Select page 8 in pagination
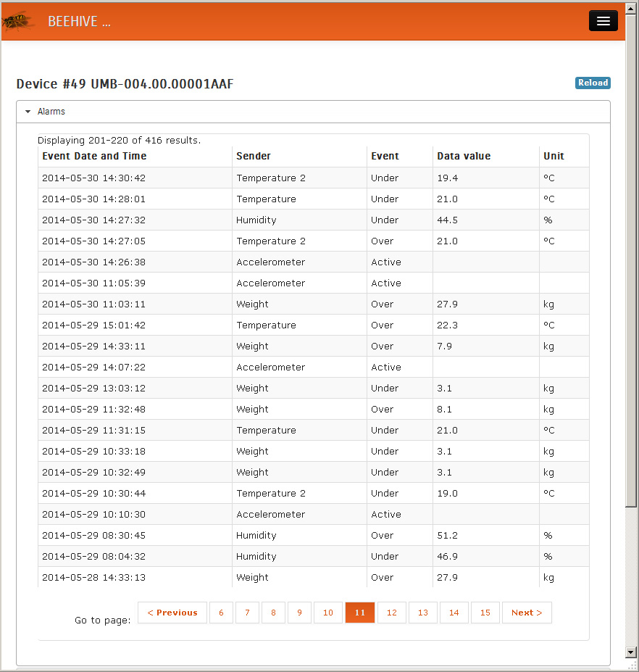The height and width of the screenshot is (672, 639). click(x=273, y=613)
